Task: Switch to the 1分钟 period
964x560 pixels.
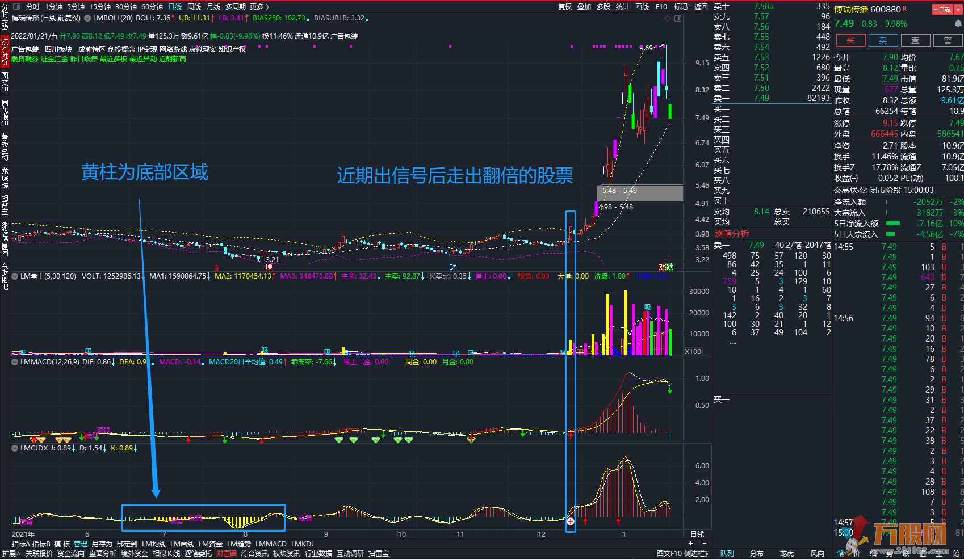Action: [x=54, y=7]
